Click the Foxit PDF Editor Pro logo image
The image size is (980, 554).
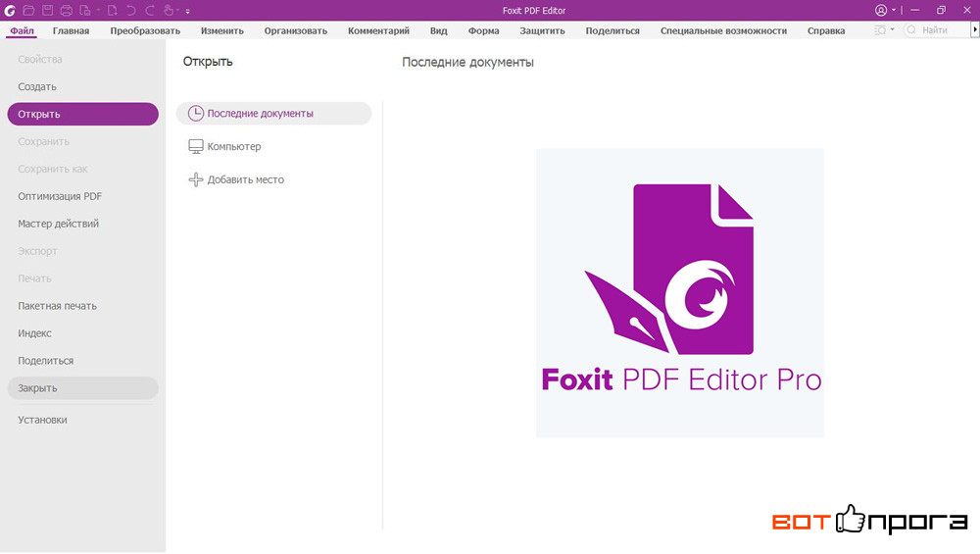coord(680,292)
